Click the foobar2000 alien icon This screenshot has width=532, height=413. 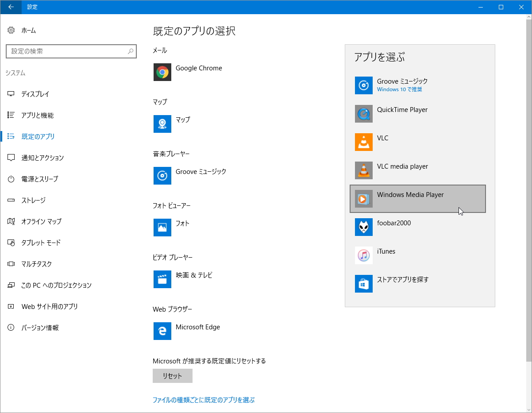[364, 227]
